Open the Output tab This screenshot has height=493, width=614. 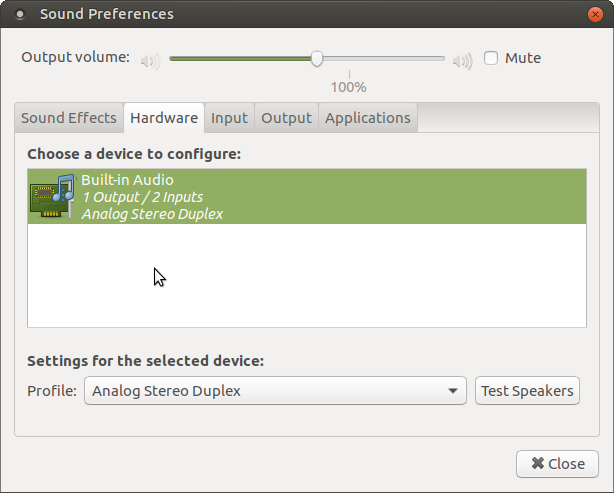(x=286, y=118)
